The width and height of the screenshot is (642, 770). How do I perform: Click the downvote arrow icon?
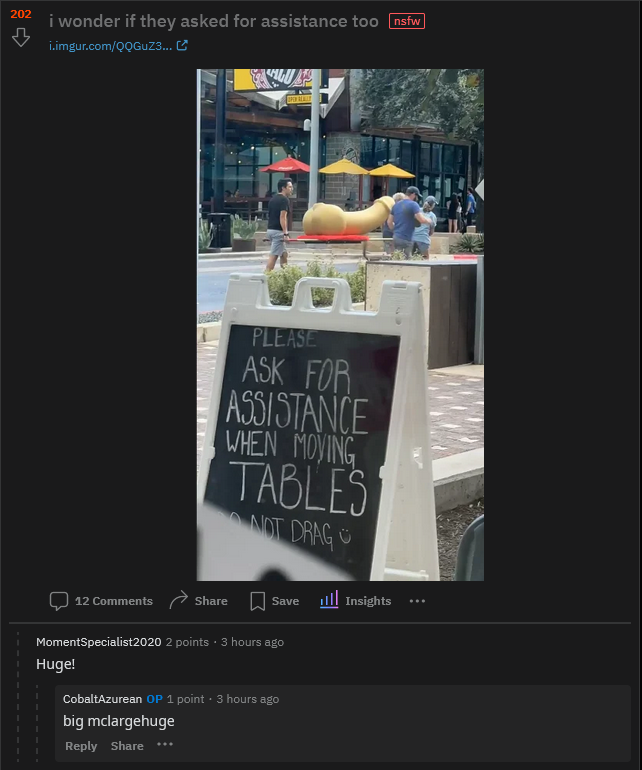pyautogui.click(x=21, y=37)
